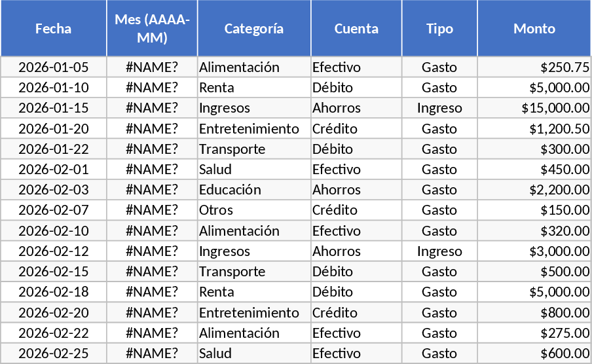Click the date cell 2026-02-25
The height and width of the screenshot is (364, 592).
pos(54,354)
